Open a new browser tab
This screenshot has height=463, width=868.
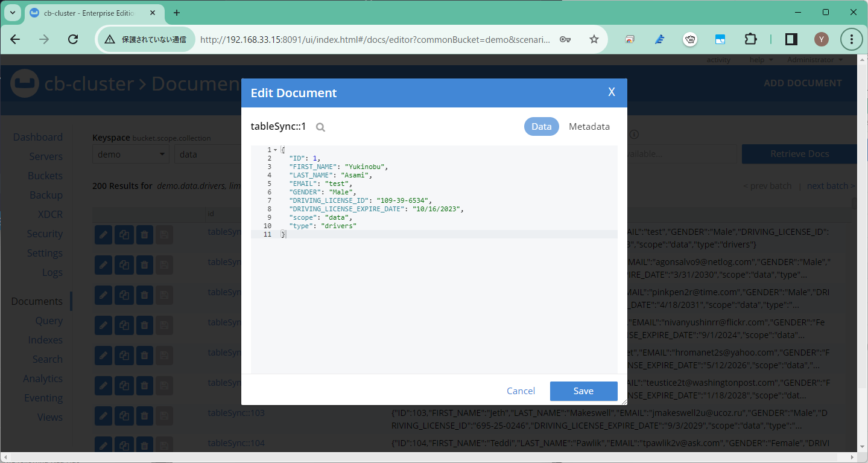click(176, 13)
